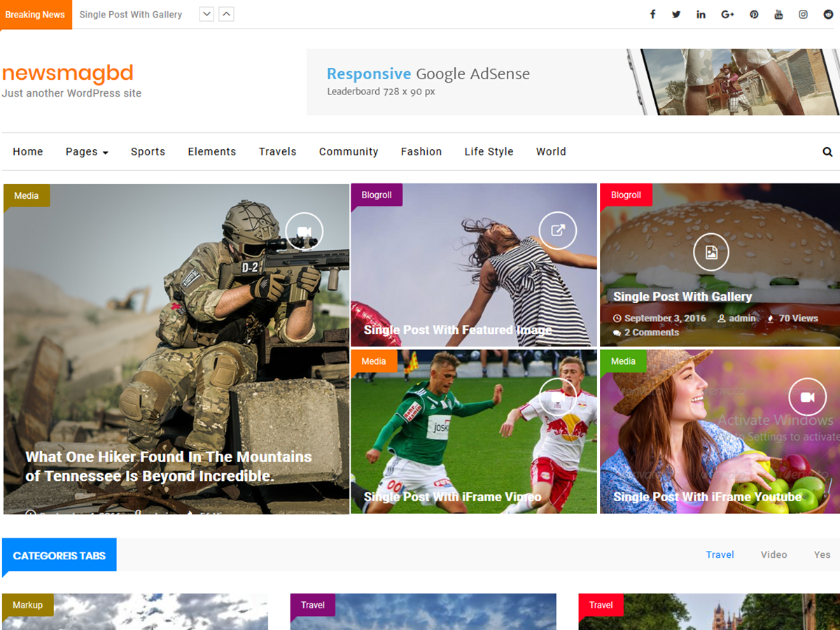
Task: Click the external link icon on Blogroll post
Action: (x=557, y=230)
